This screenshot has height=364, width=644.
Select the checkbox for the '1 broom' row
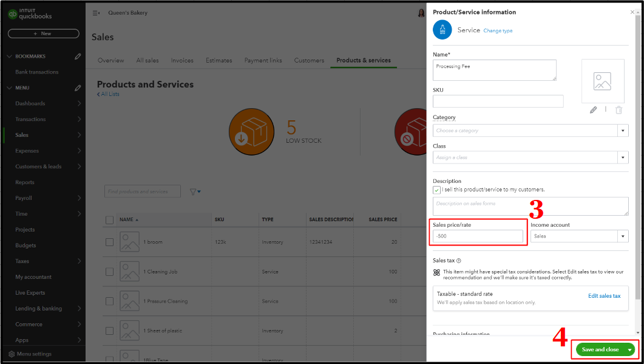109,241
